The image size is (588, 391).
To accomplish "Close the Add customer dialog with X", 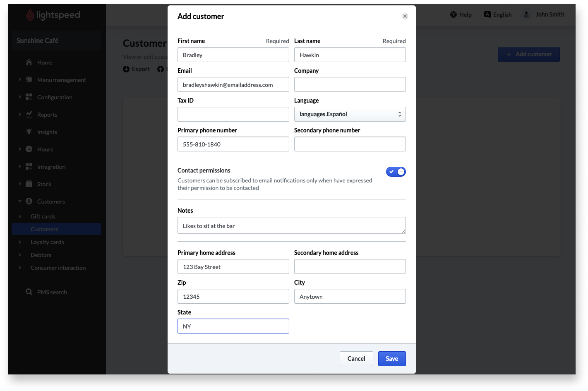I will 405,16.
